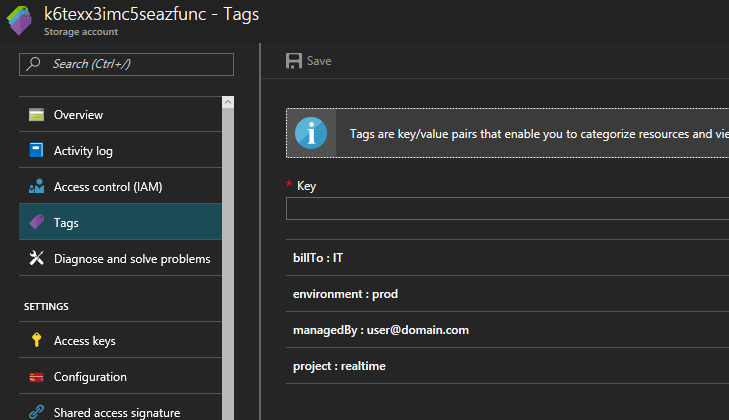Screen dimensions: 729x420
Task: Open the Activity log menu item
Action: [83, 150]
